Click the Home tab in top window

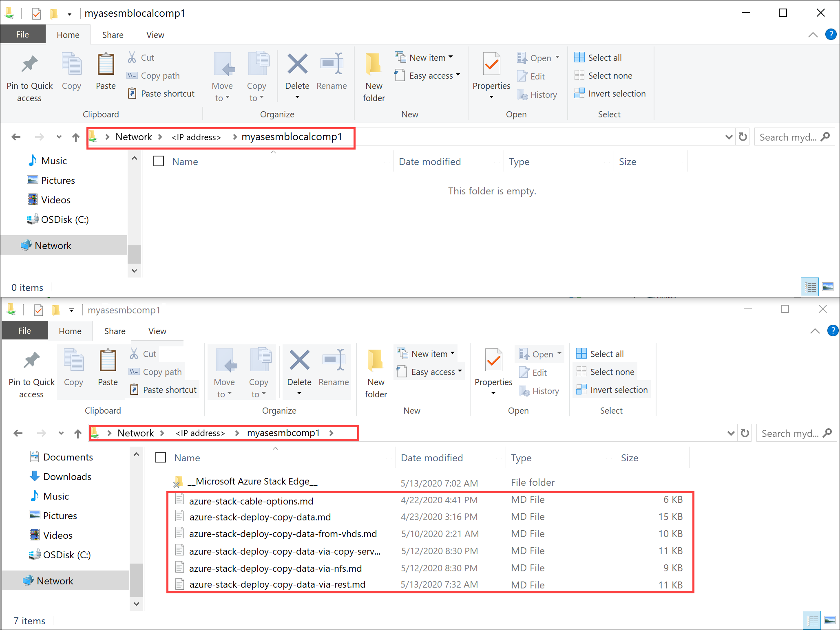point(67,33)
